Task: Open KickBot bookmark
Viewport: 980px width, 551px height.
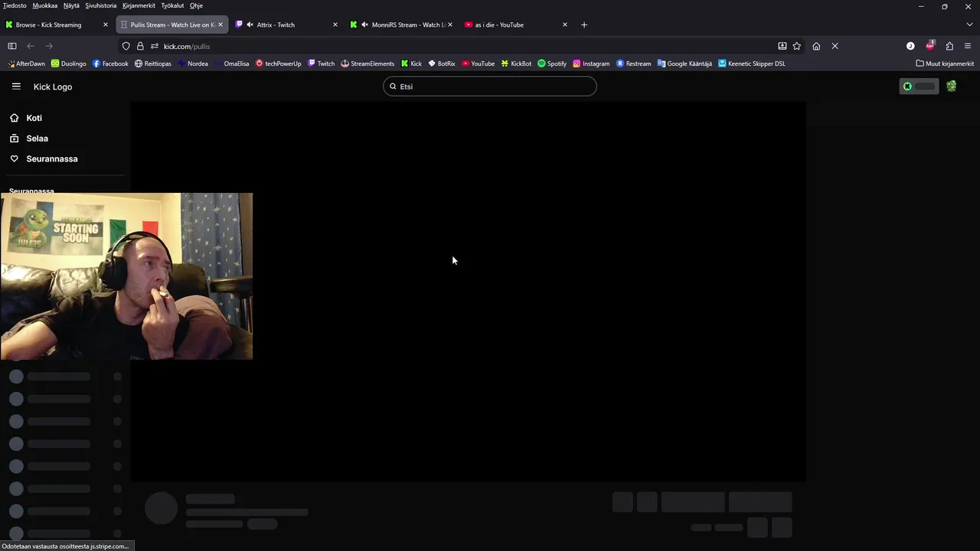Action: coord(516,64)
